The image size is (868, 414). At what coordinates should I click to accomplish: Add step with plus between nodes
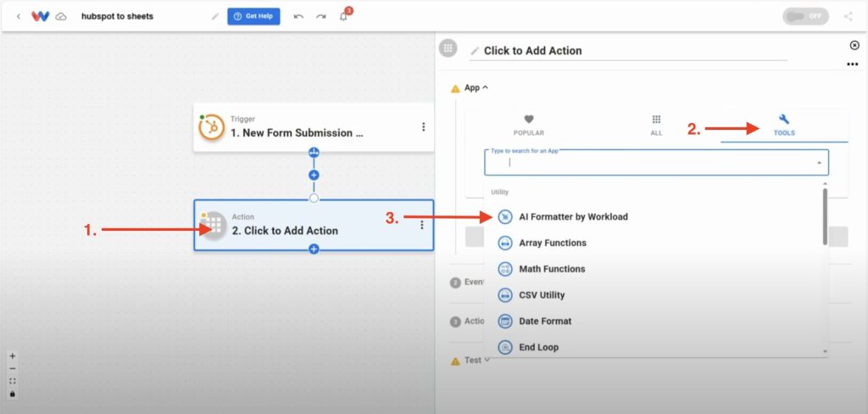pos(314,175)
